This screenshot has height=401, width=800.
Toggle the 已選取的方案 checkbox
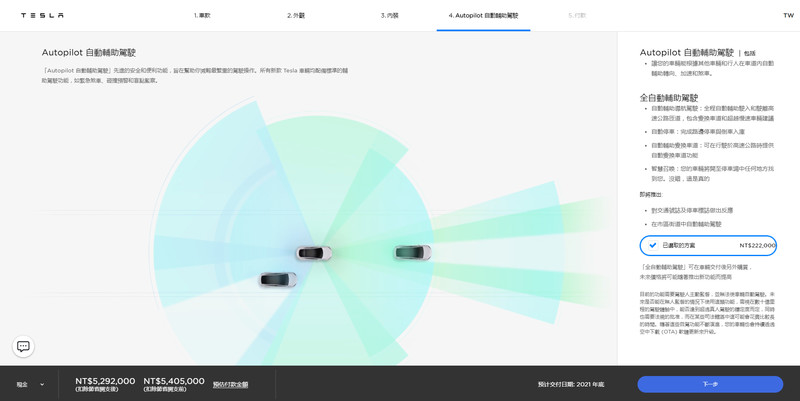[x=653, y=245]
